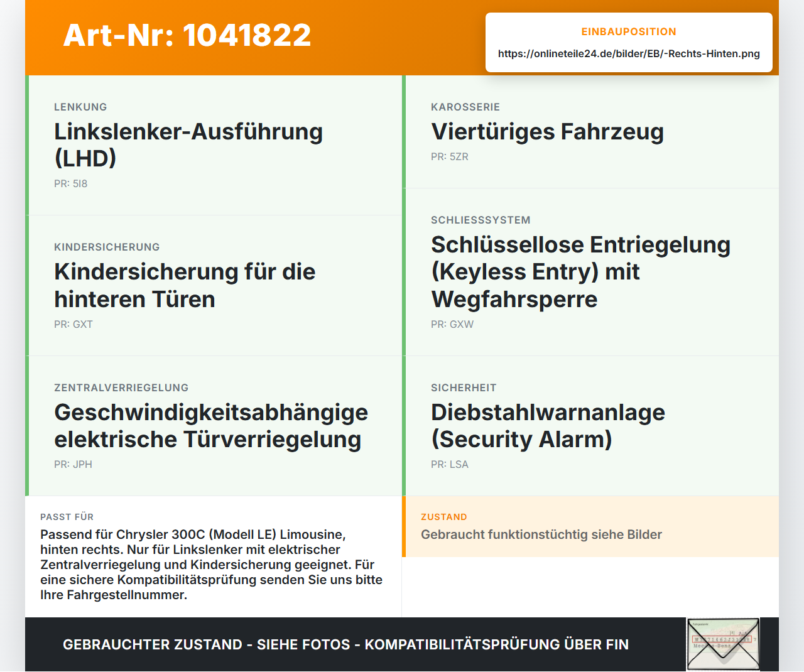The width and height of the screenshot is (804, 672).
Task: Click the PR: 5ZR code
Action: point(450,156)
